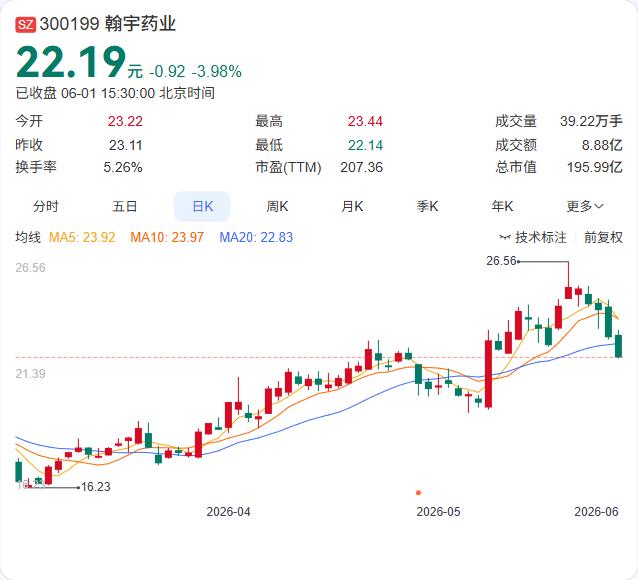This screenshot has height=580, width=638.
Task: Click the 26.56 high price marker
Action: (x=501, y=261)
